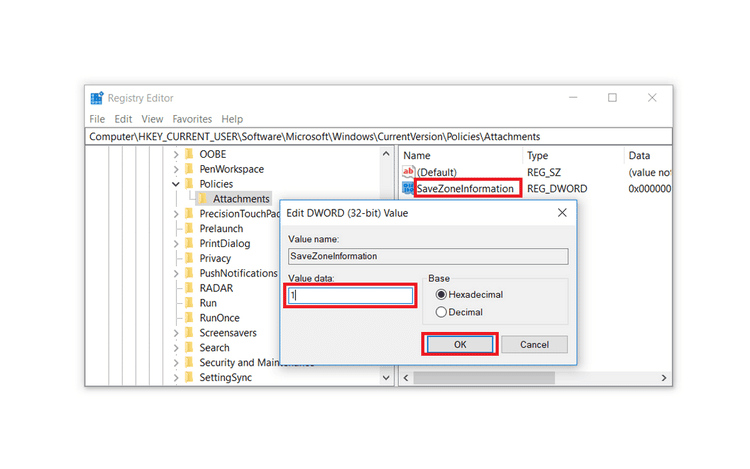
Task: Click the REG_SZ type cell
Action: (x=544, y=172)
